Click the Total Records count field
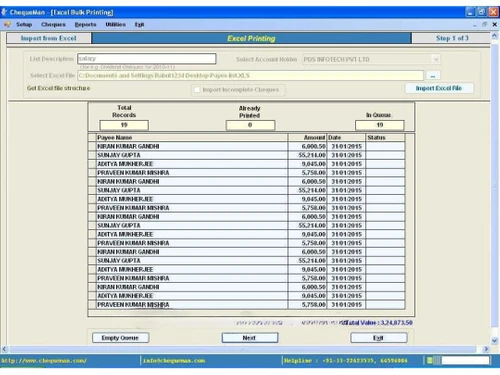Viewport: 500px width, 375px height. 124,125
